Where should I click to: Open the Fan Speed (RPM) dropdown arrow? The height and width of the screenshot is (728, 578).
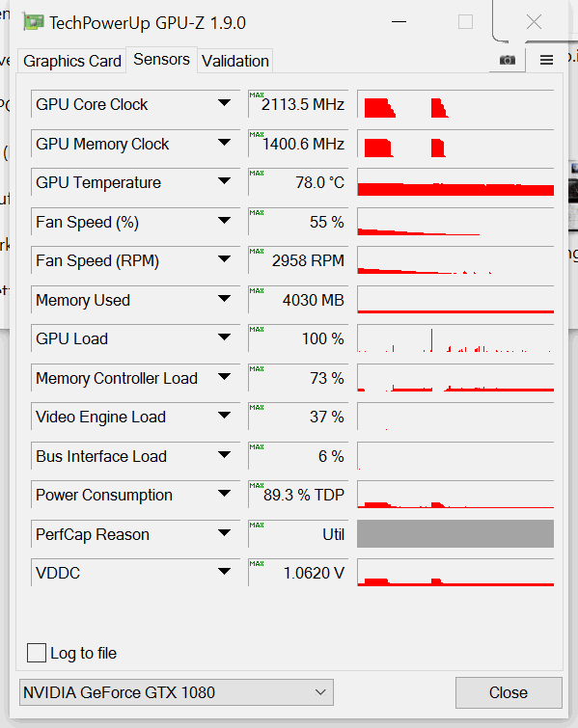224,259
